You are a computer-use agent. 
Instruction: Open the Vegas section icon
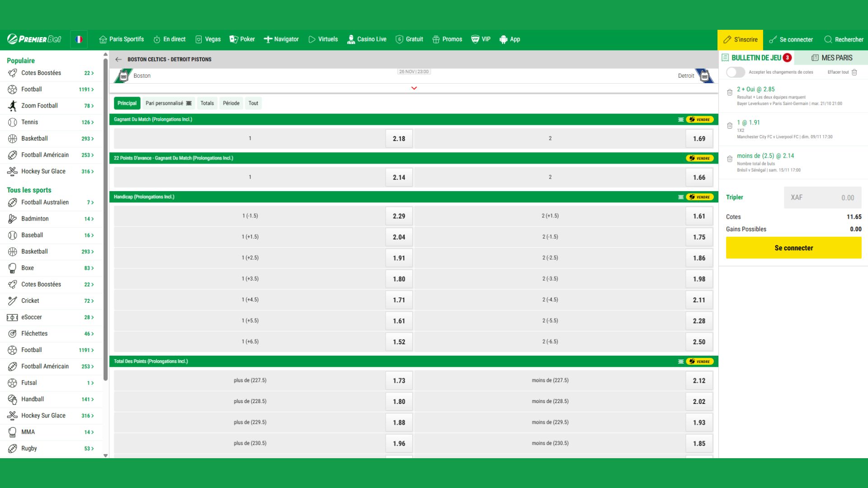[x=199, y=39]
